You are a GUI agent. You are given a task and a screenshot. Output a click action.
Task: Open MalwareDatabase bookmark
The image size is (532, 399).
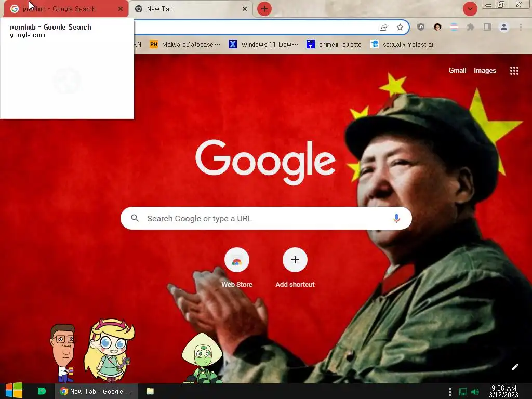coord(185,45)
